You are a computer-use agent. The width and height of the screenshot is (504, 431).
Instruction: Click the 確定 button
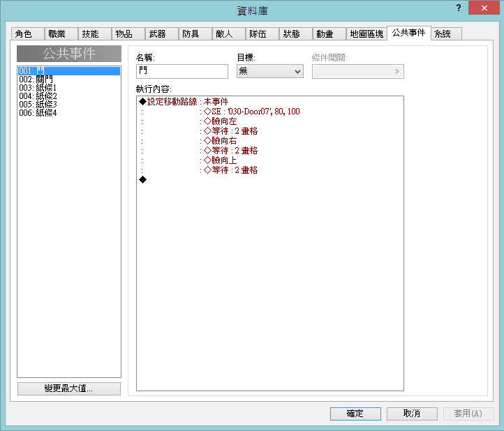pos(355,414)
